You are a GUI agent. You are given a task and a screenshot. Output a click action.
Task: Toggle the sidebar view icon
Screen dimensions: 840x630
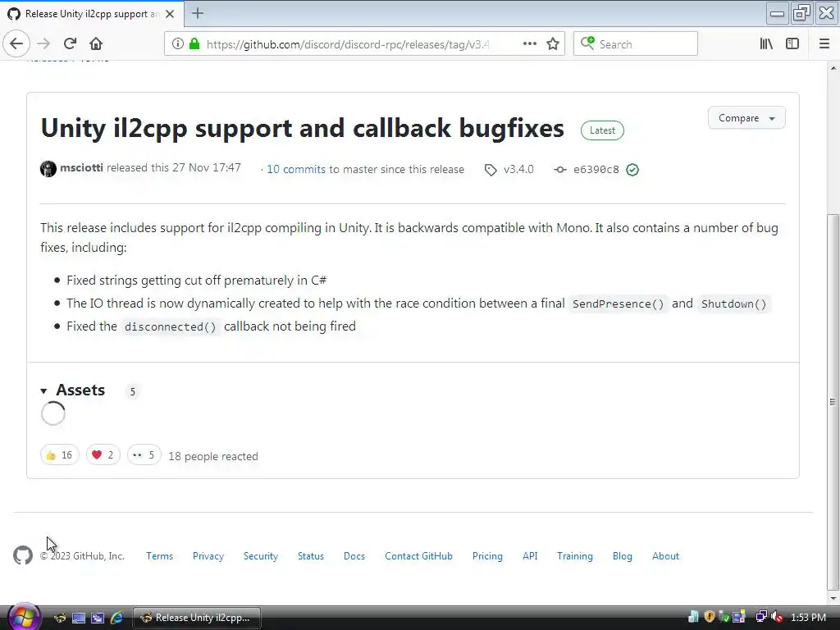click(792, 44)
